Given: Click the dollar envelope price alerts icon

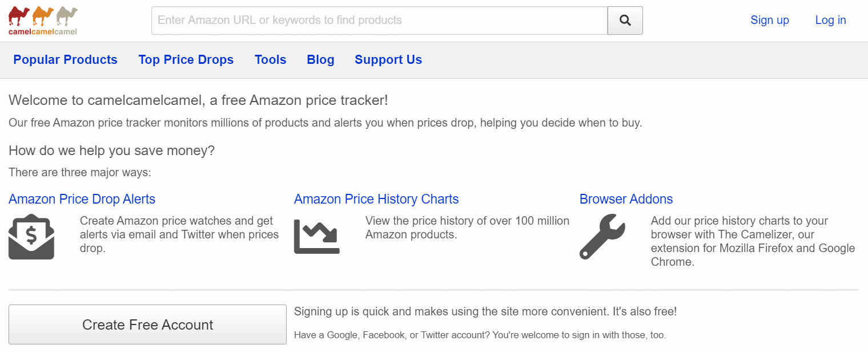Looking at the screenshot, I should pos(31,236).
